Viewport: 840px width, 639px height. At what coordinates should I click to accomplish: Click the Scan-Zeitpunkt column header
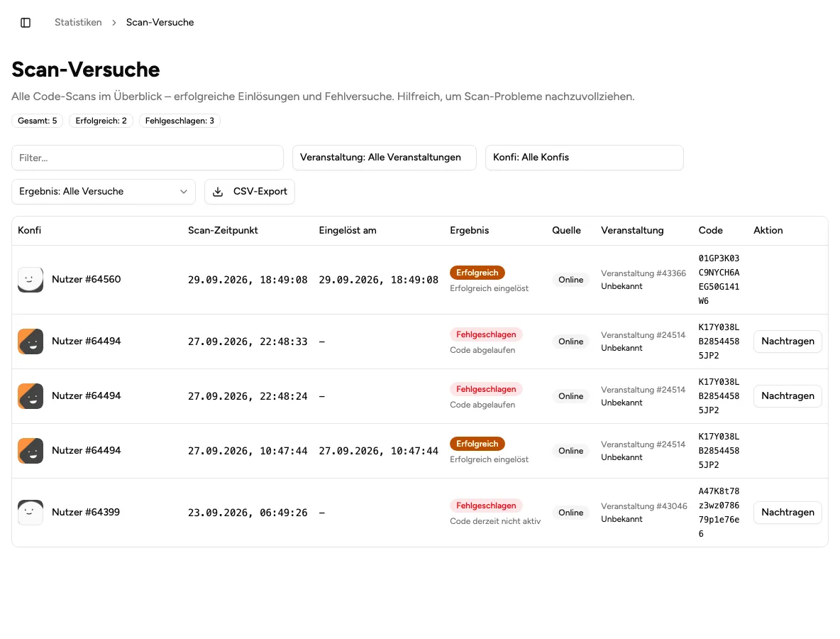click(x=223, y=231)
